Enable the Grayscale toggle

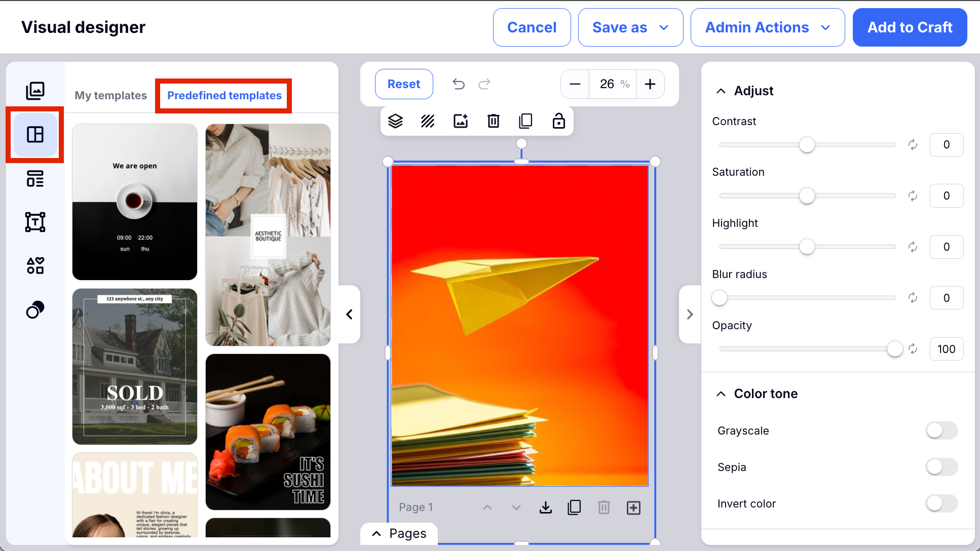click(x=941, y=430)
